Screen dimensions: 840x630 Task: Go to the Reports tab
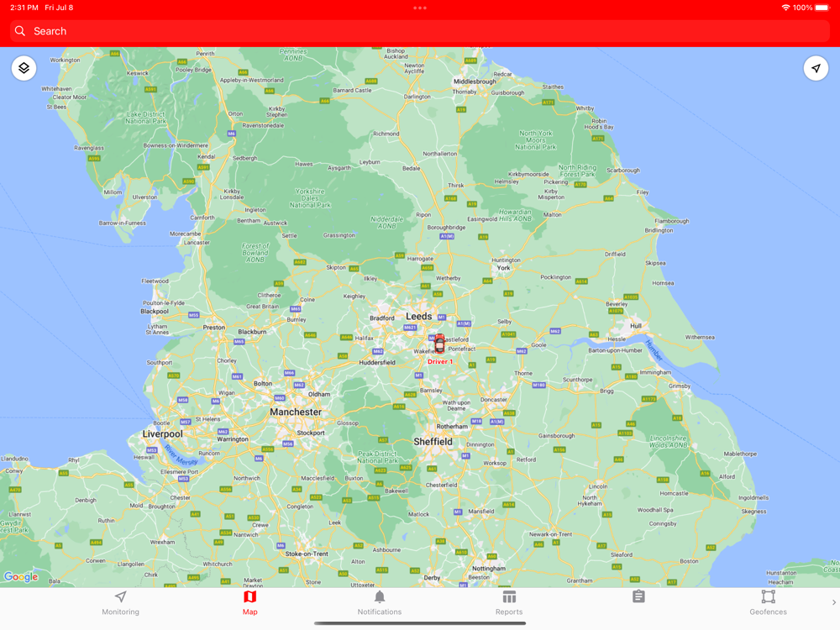coord(509,603)
